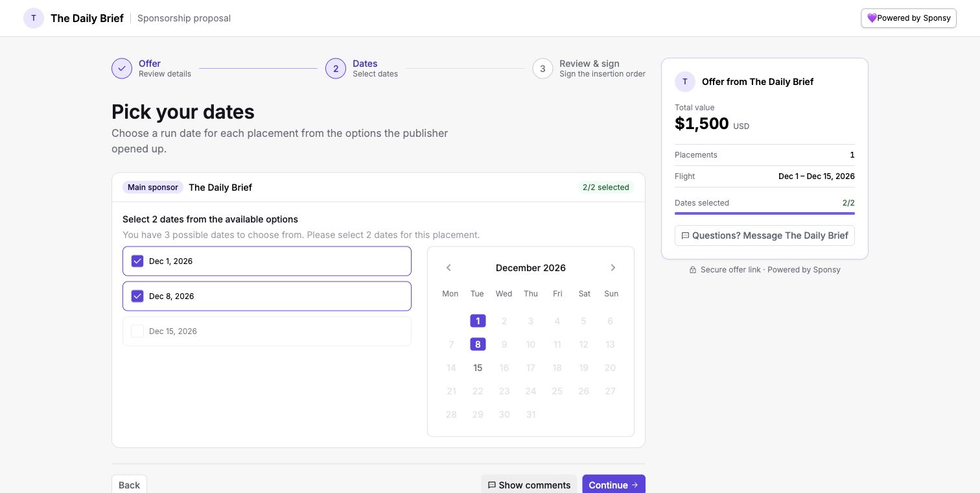Image resolution: width=980 pixels, height=493 pixels.
Task: Click the Secure offer link footer text
Action: coord(771,270)
